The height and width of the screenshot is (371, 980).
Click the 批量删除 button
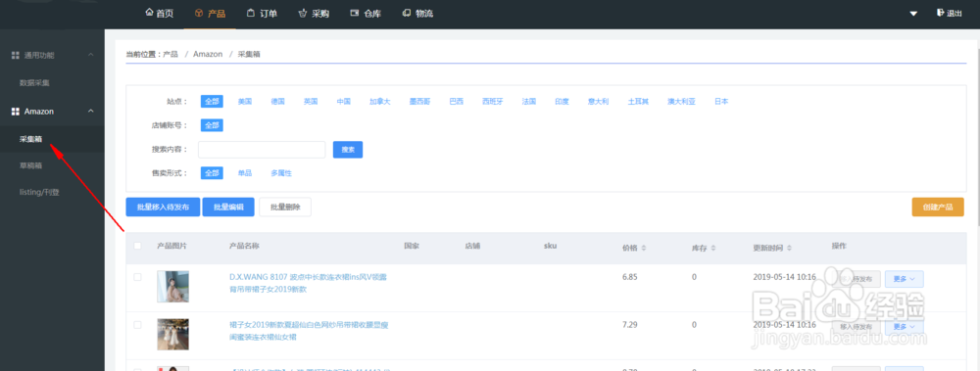pyautogui.click(x=285, y=207)
